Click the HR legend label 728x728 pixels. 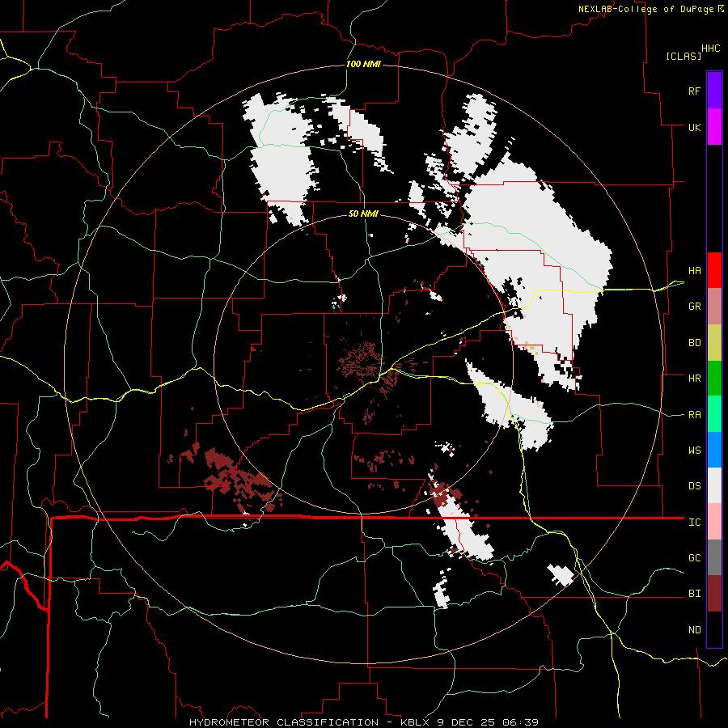pos(695,379)
